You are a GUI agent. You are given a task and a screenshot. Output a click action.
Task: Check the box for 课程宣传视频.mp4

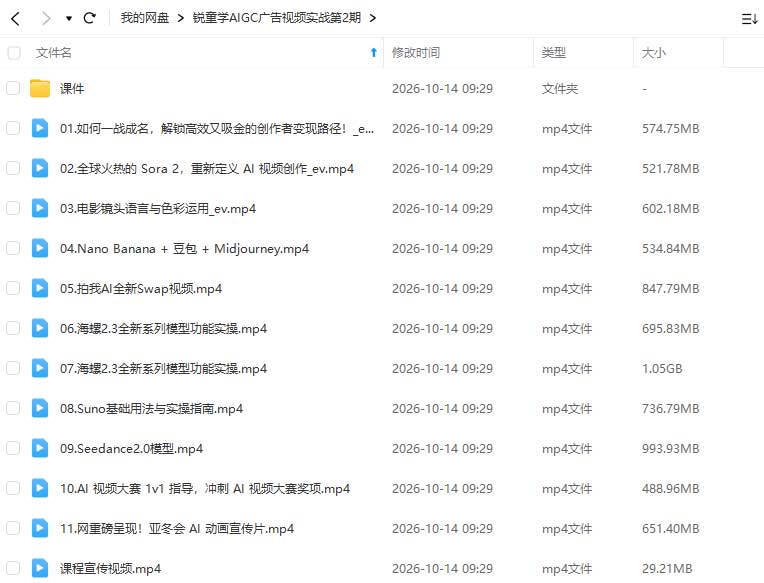[13, 567]
